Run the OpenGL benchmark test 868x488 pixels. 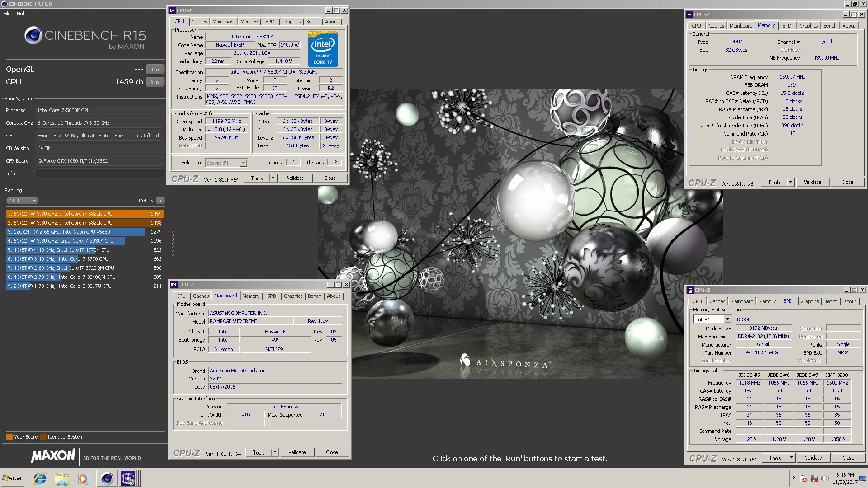pyautogui.click(x=155, y=70)
